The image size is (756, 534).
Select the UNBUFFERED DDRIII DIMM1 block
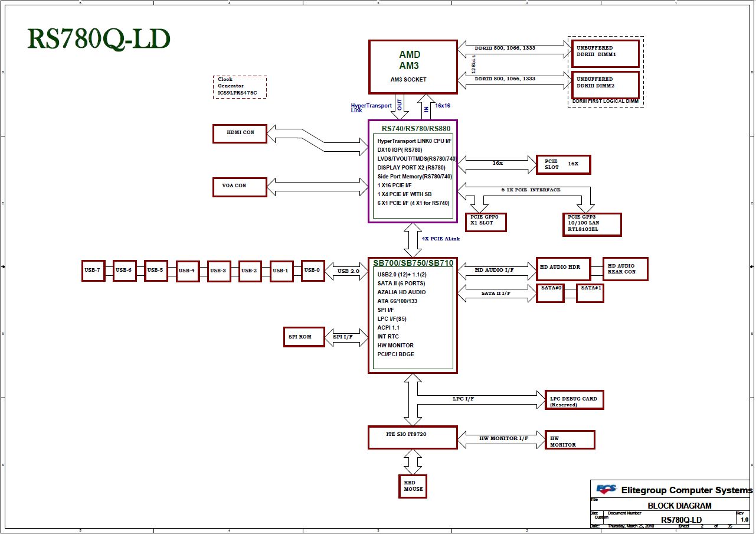[x=606, y=54]
